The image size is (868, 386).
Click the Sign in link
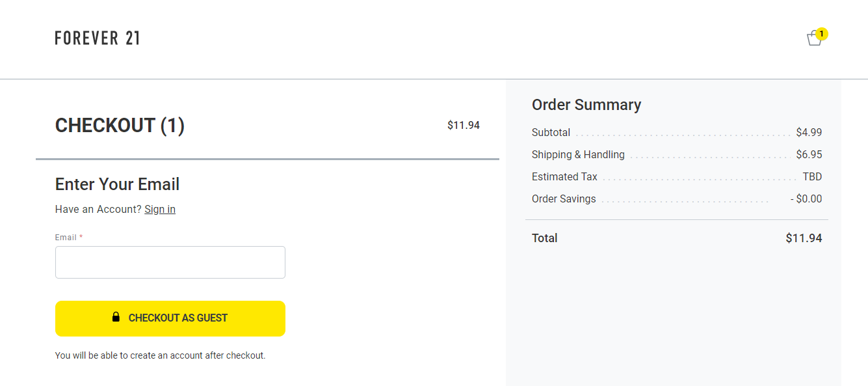[x=159, y=209]
